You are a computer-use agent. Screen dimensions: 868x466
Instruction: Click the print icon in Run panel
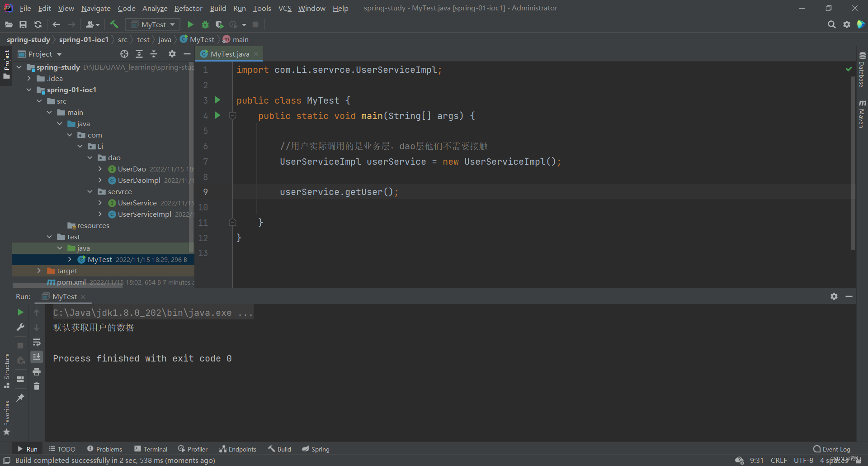[37, 371]
